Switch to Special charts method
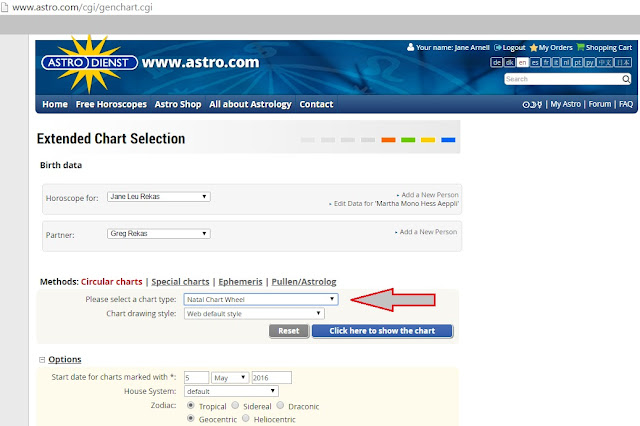Image resolution: width=640 pixels, height=426 pixels. coord(180,282)
